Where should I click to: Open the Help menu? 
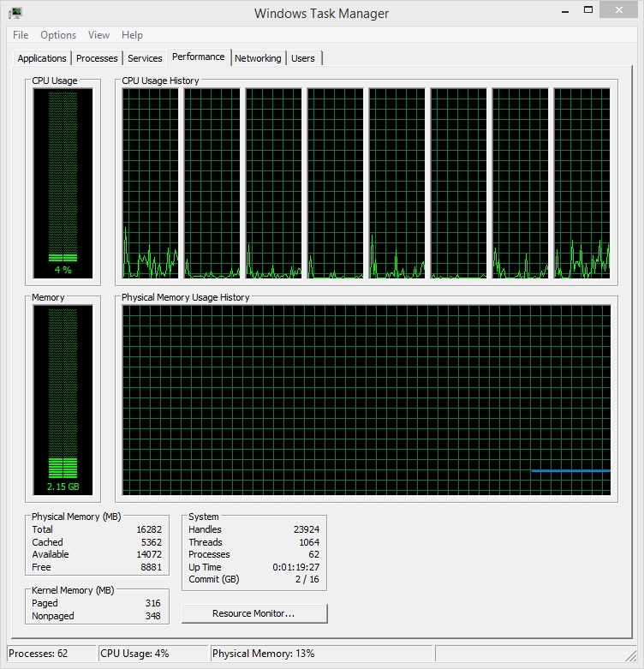[x=132, y=35]
